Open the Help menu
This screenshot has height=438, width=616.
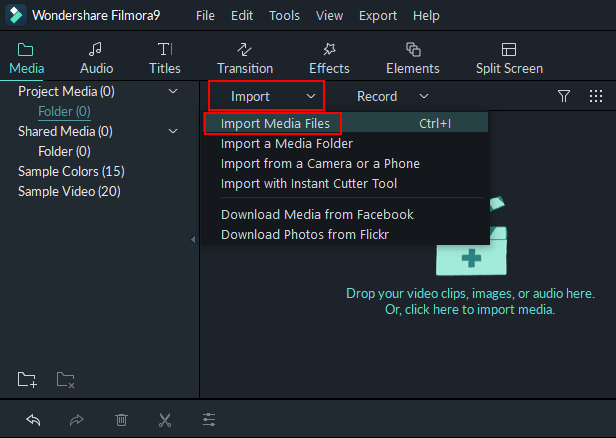pyautogui.click(x=426, y=16)
